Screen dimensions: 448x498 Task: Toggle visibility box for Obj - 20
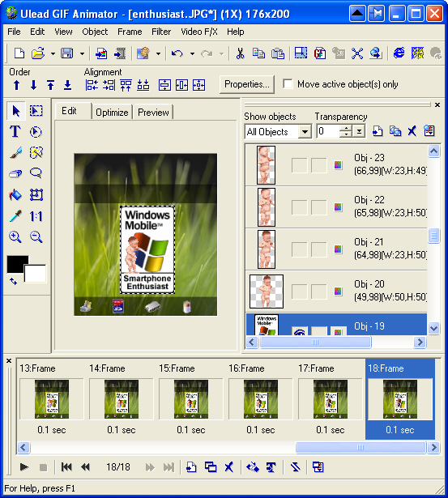point(299,292)
